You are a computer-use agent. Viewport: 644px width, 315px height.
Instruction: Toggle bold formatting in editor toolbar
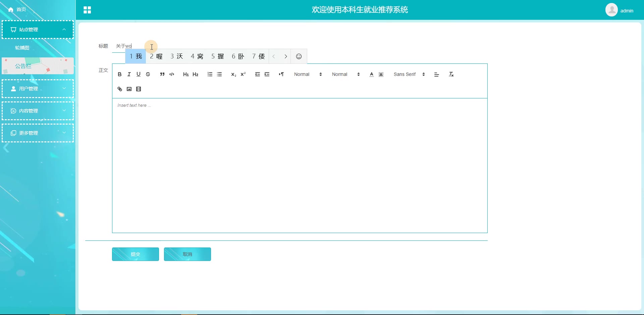pyautogui.click(x=120, y=75)
